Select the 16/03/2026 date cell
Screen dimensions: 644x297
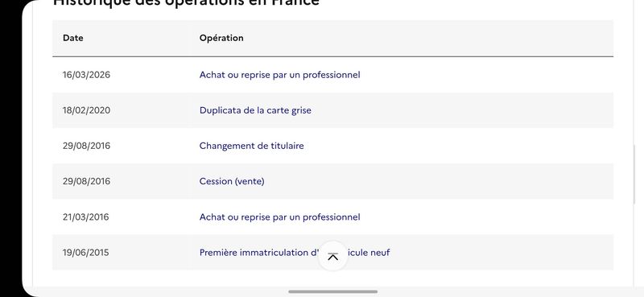pyautogui.click(x=86, y=75)
